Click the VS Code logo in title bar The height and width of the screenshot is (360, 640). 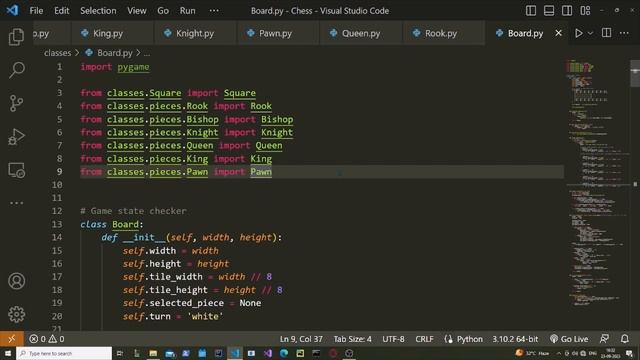pos(12,10)
